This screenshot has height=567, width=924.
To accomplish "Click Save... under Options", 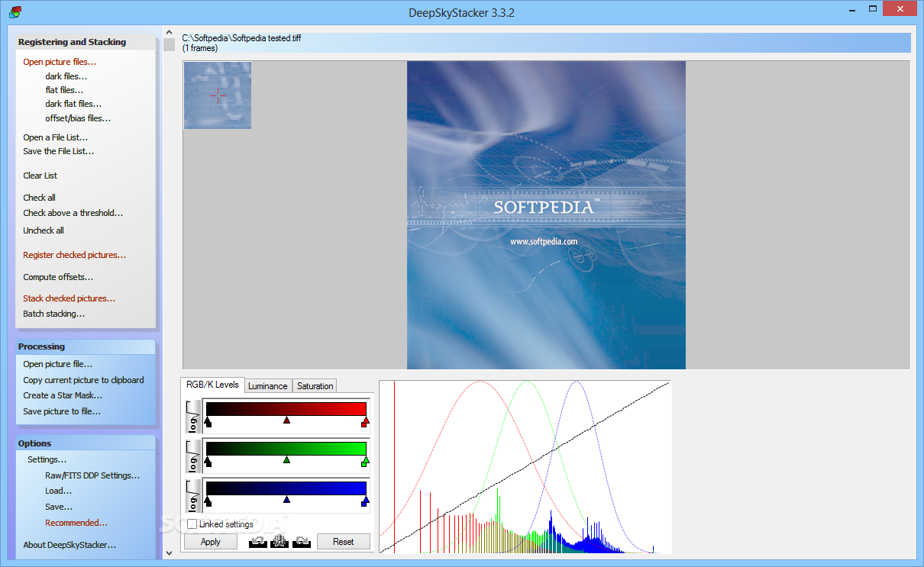I will point(59,507).
